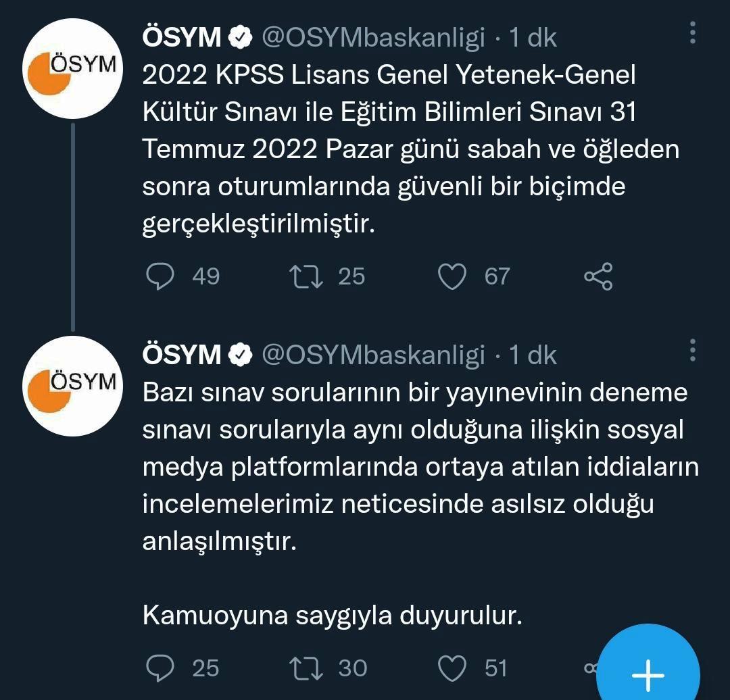Screen dimensions: 730x700
Task: Retweet the first tweet about KPSS Lisans
Action: [306, 276]
